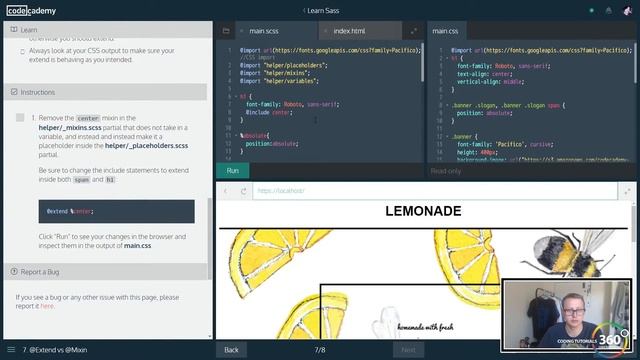Open the file folder icon in editor
The height and width of the screenshot is (360, 640).
tap(226, 31)
